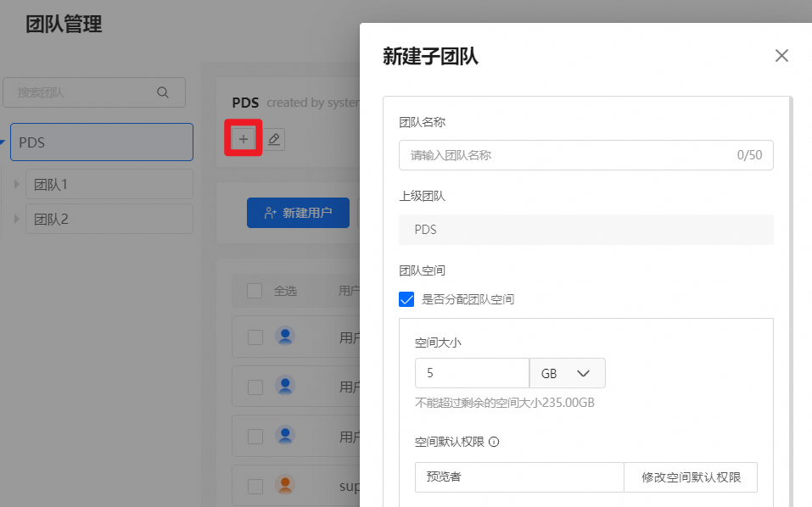Screen dimensions: 812x507
Task: Expand the 团队1 tree node arrow
Action: [x=17, y=184]
